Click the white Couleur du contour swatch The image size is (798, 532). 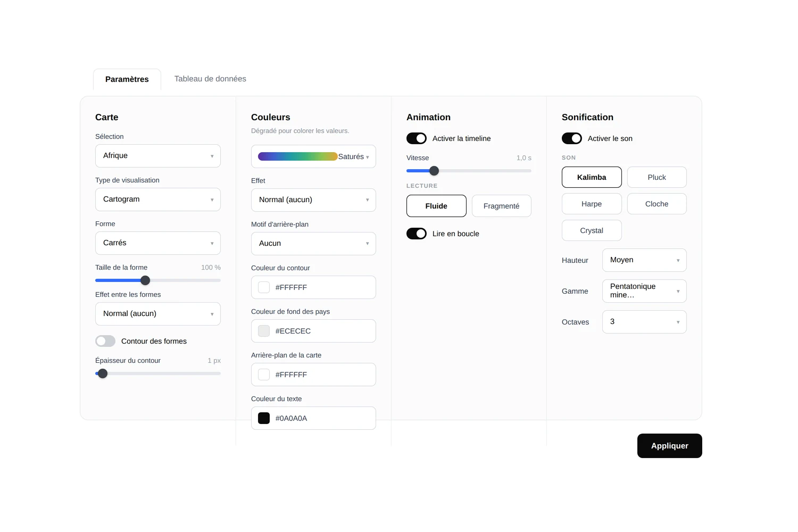(264, 287)
